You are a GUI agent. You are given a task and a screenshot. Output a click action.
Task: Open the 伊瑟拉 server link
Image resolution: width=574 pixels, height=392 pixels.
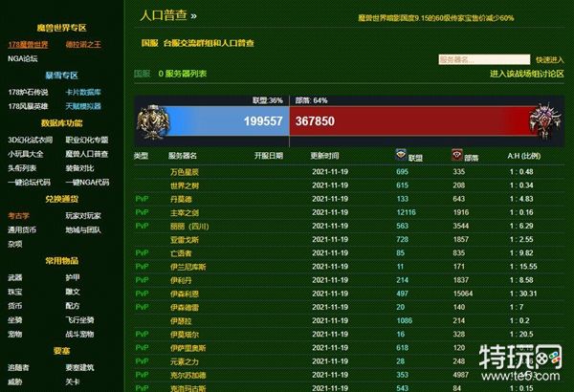181,321
